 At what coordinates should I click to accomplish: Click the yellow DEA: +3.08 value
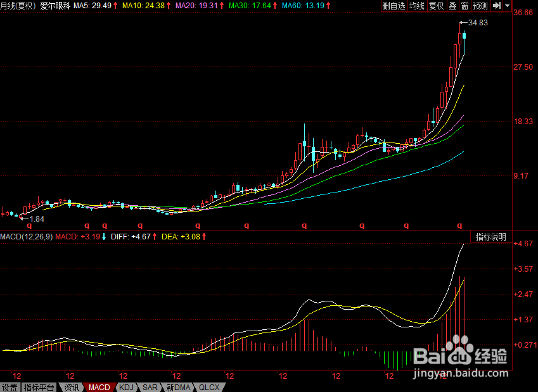pyautogui.click(x=181, y=237)
